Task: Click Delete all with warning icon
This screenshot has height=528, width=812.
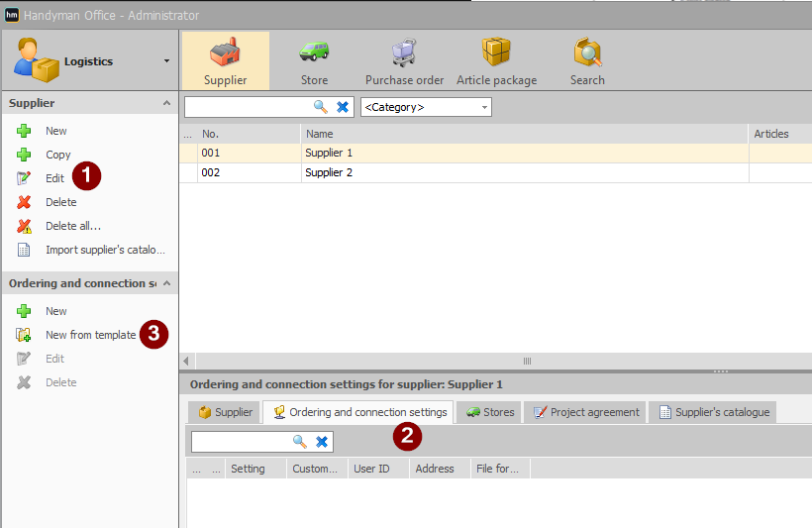Action: pos(24,226)
